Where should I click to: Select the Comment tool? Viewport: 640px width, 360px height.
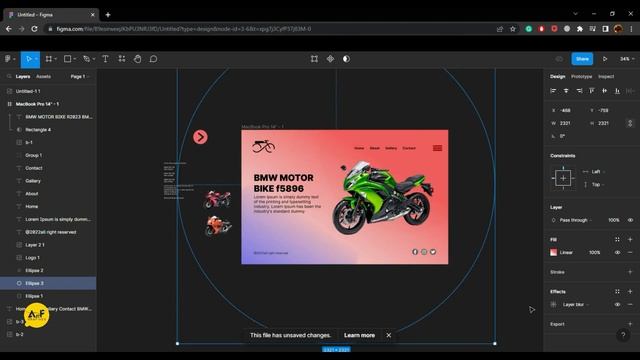coord(153,59)
